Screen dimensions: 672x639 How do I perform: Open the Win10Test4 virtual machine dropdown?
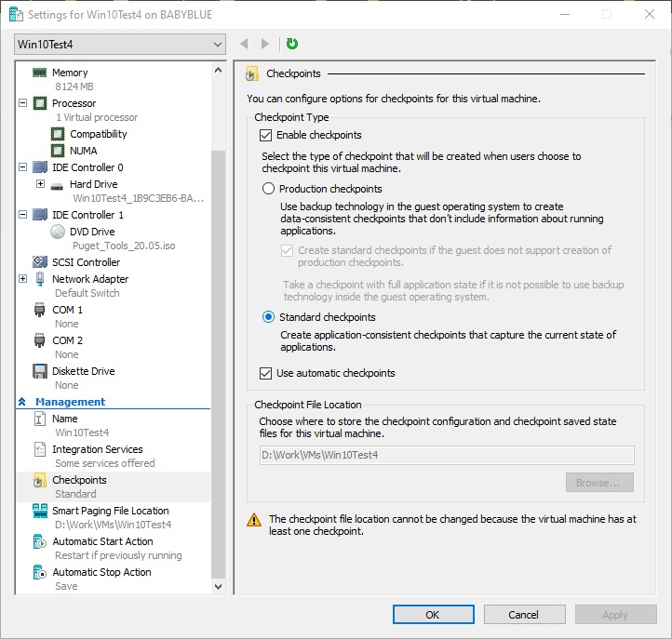click(x=121, y=45)
